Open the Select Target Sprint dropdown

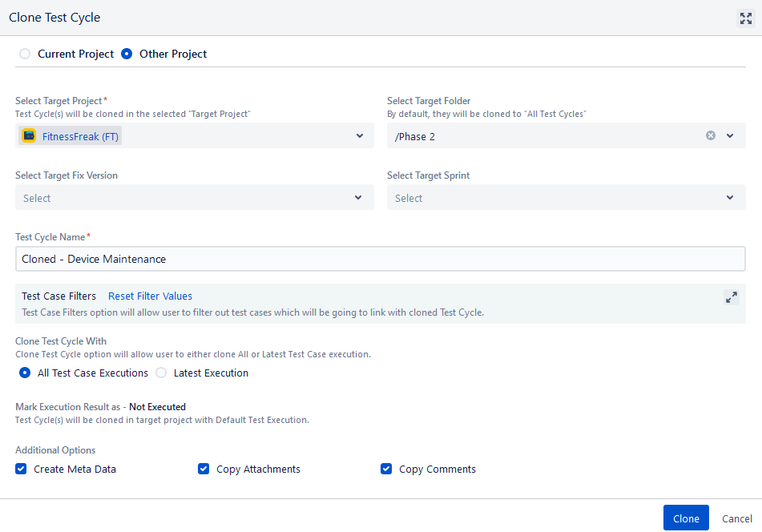pyautogui.click(x=561, y=197)
